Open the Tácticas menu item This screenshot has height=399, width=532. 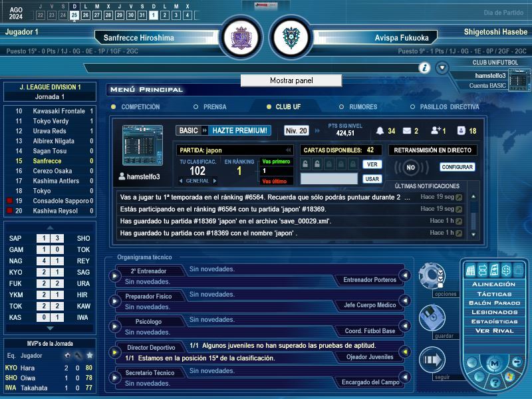[493, 293]
